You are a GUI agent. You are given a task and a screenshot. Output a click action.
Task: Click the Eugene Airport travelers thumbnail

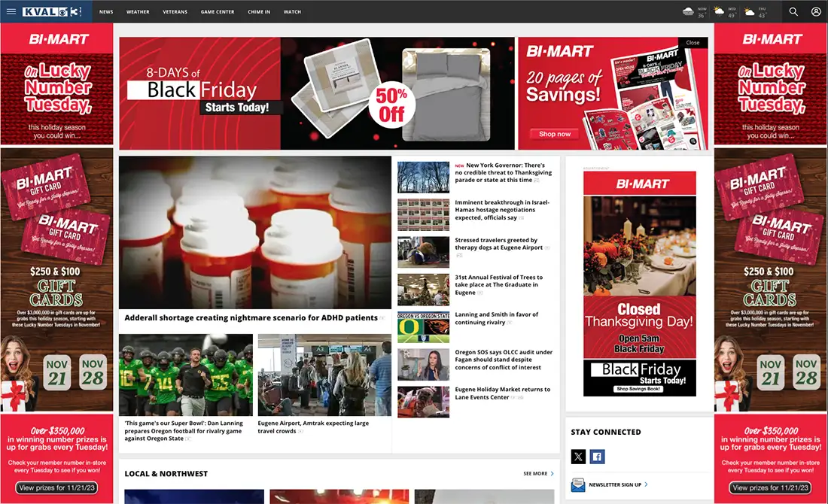324,375
